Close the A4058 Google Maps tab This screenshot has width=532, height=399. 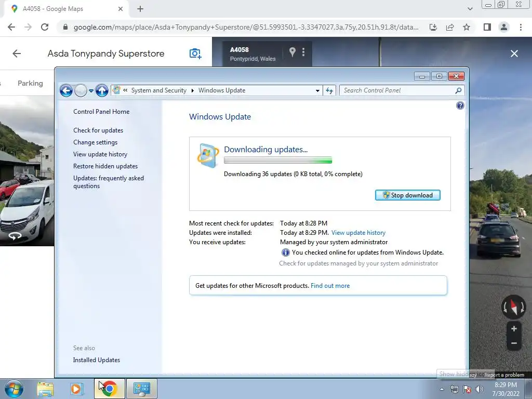click(x=121, y=9)
